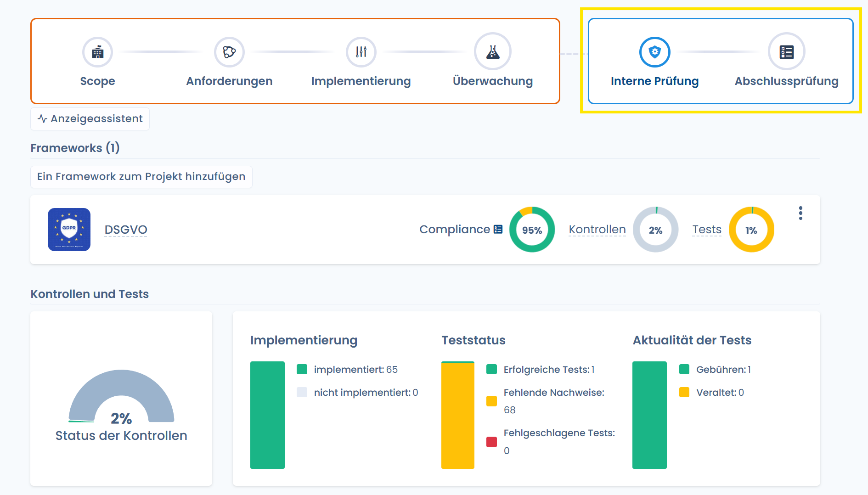Viewport: 868px width, 495px height.
Task: Click the Compliance list icon
Action: 498,229
